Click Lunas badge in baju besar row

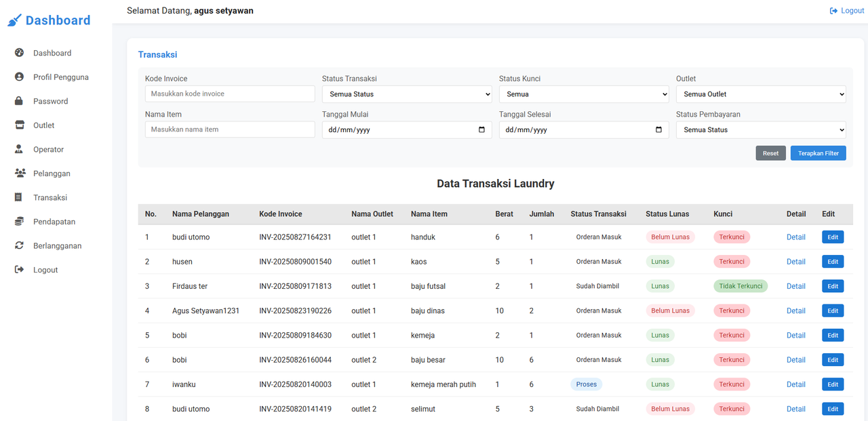coord(660,360)
